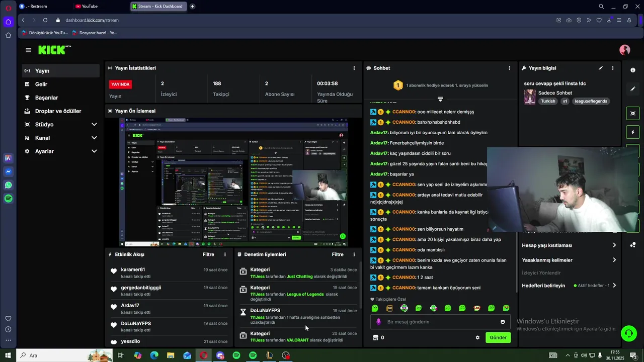Click the Opera snapshot camera icon

click(x=569, y=20)
